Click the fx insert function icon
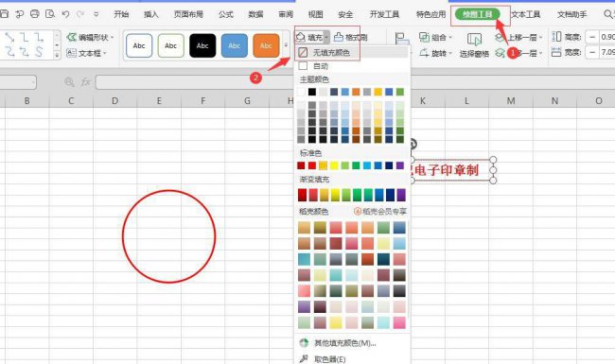Image resolution: width=615 pixels, height=364 pixels. [x=85, y=82]
